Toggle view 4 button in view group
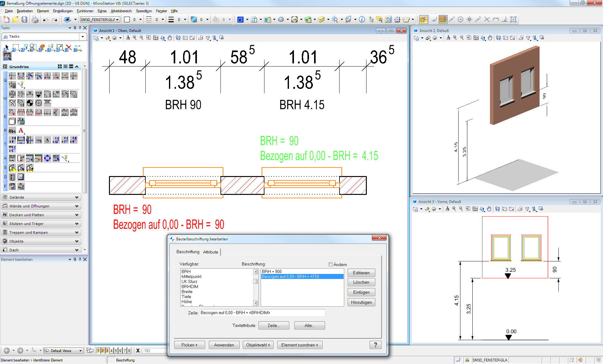The height and width of the screenshot is (364, 603). [111, 351]
